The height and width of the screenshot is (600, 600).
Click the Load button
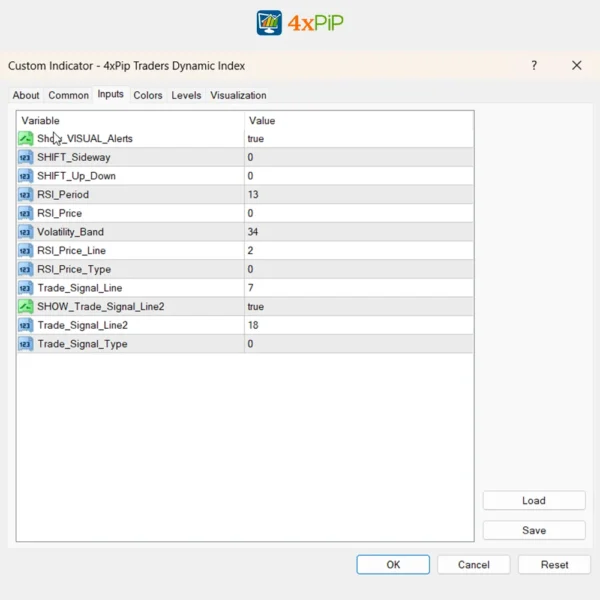click(533, 501)
